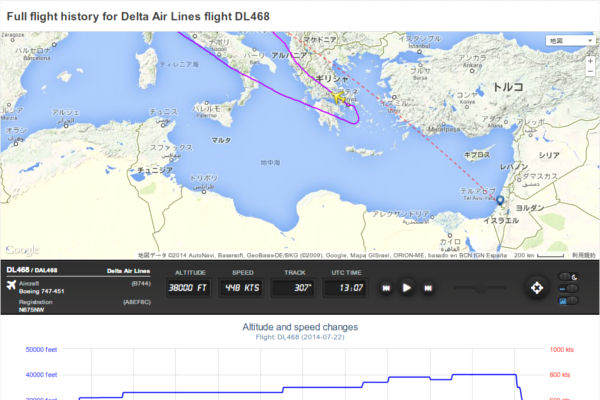Image resolution: width=600 pixels, height=400 pixels.
Task: Click the 50000 feet axis label
Action: click(41, 349)
